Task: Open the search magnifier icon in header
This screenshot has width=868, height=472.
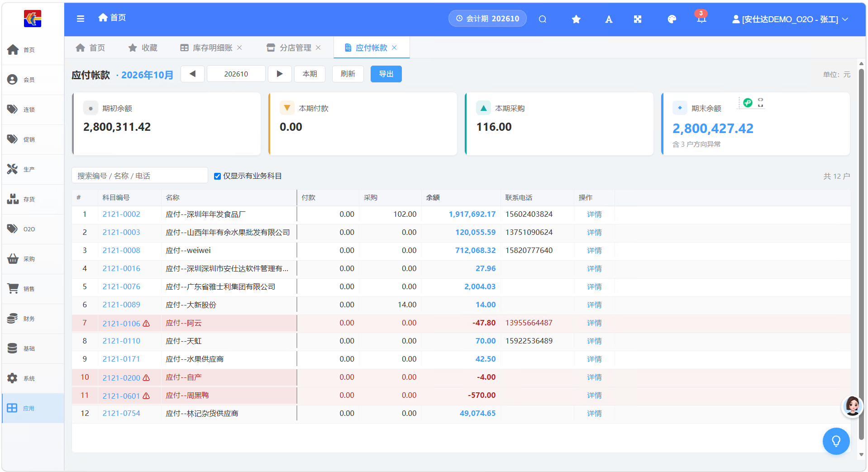Action: point(543,19)
